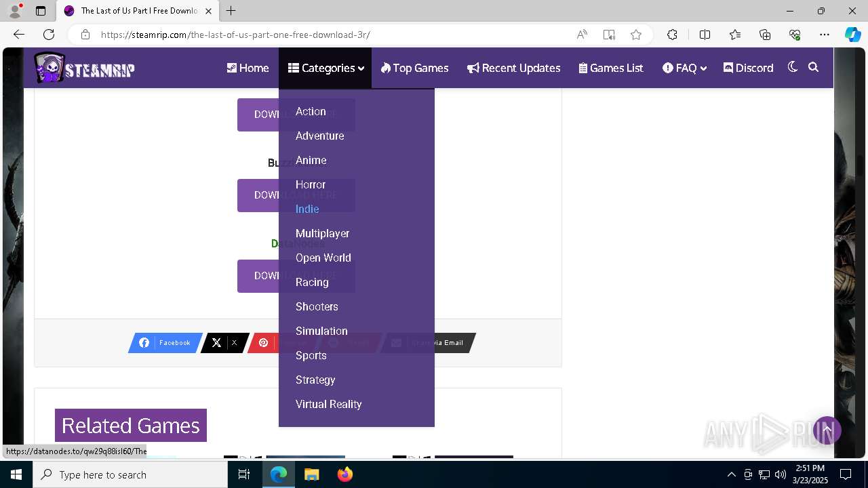Select Sports category
The width and height of the screenshot is (868, 488).
click(311, 355)
